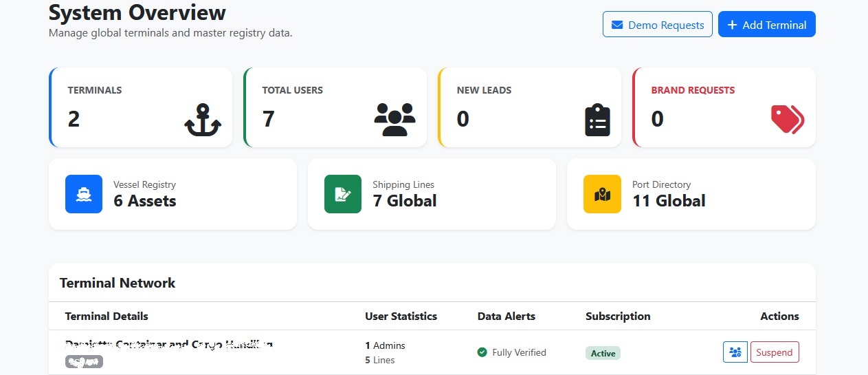Click the User Statistics column header
Screen dimensions: 868x375
[x=401, y=317]
